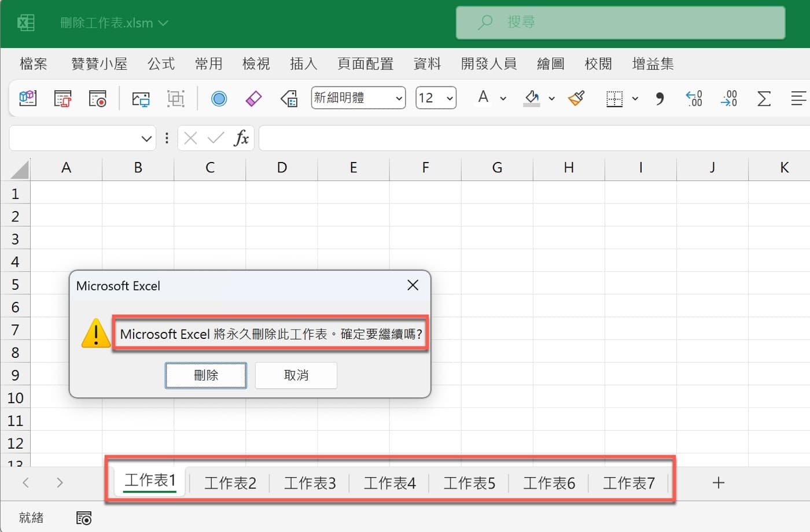Open the 檢視 tab
Viewport: 810px width, 532px height.
(256, 64)
